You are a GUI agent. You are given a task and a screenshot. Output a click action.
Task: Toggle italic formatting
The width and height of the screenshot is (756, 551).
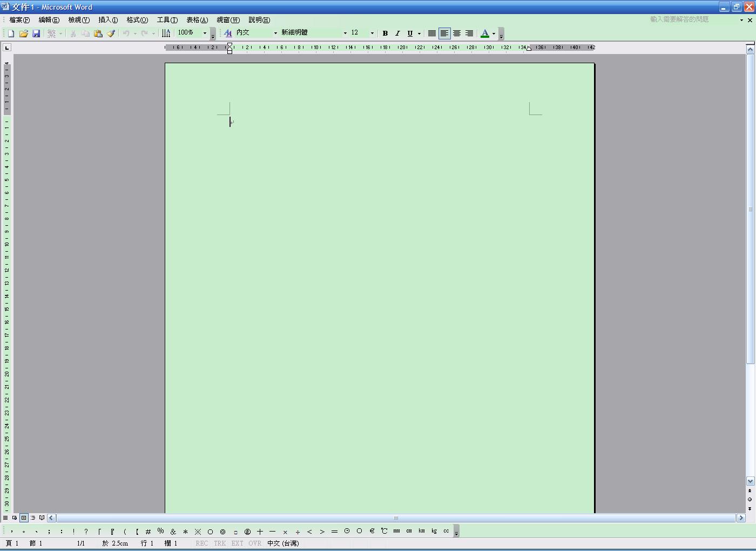coord(397,33)
